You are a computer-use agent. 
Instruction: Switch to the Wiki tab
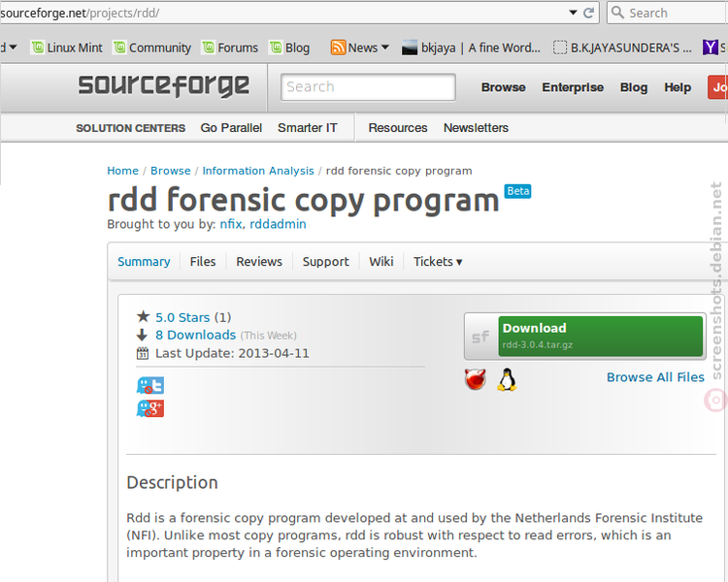[381, 262]
